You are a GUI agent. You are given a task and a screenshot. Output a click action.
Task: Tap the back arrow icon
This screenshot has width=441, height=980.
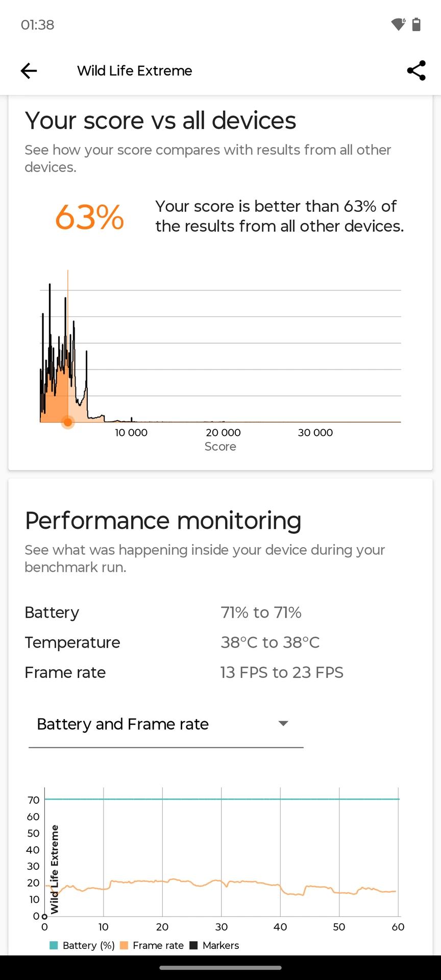click(x=29, y=70)
